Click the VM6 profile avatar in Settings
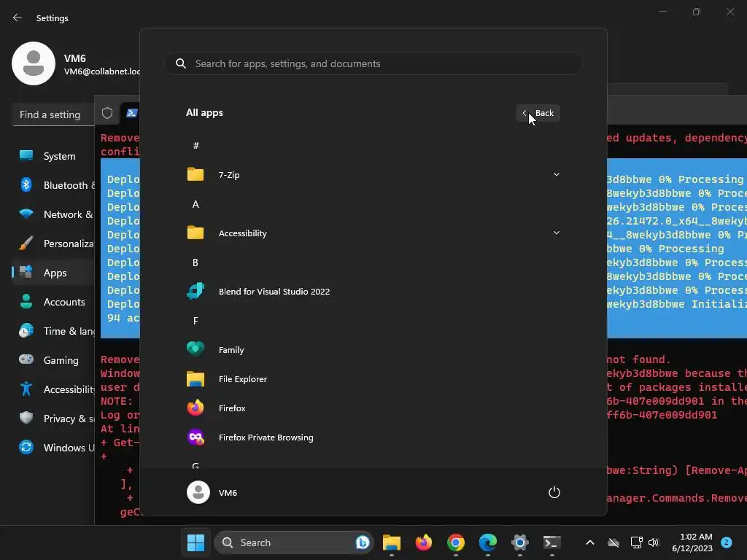This screenshot has width=747, height=560. 34,63
